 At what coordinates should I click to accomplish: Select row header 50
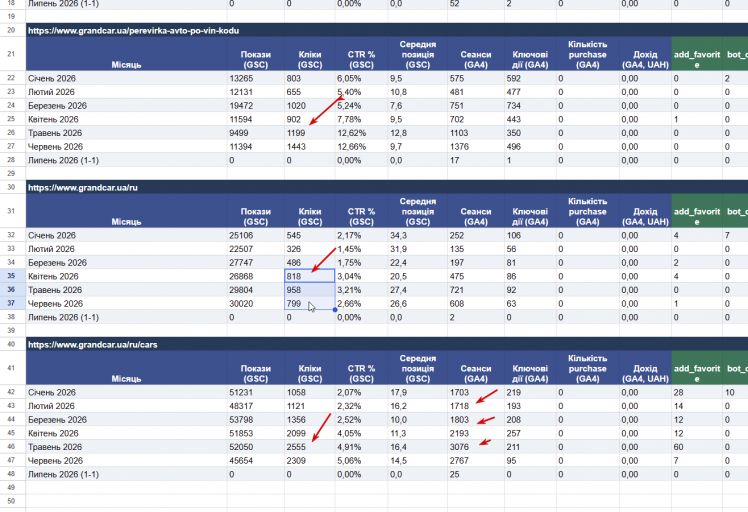pos(11,501)
